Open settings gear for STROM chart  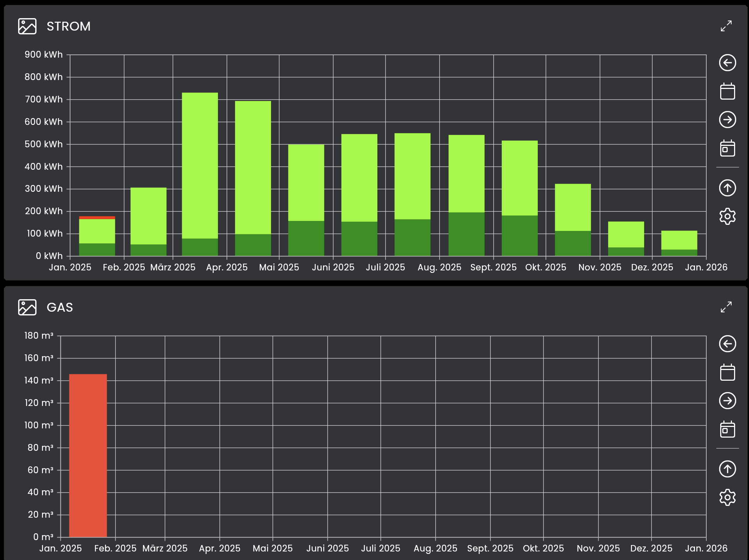coord(727,216)
